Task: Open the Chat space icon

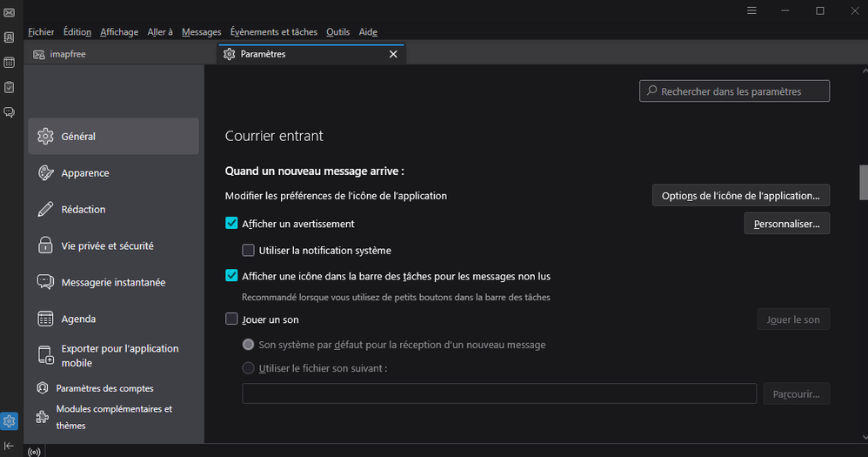Action: [9, 112]
